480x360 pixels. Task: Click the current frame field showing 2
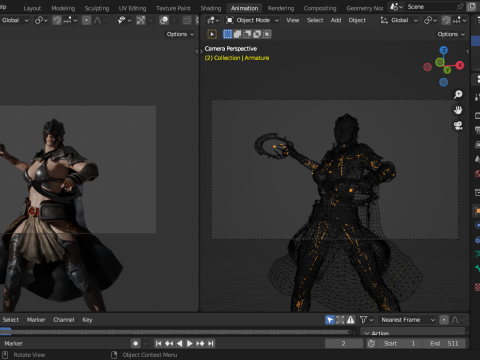coord(344,343)
